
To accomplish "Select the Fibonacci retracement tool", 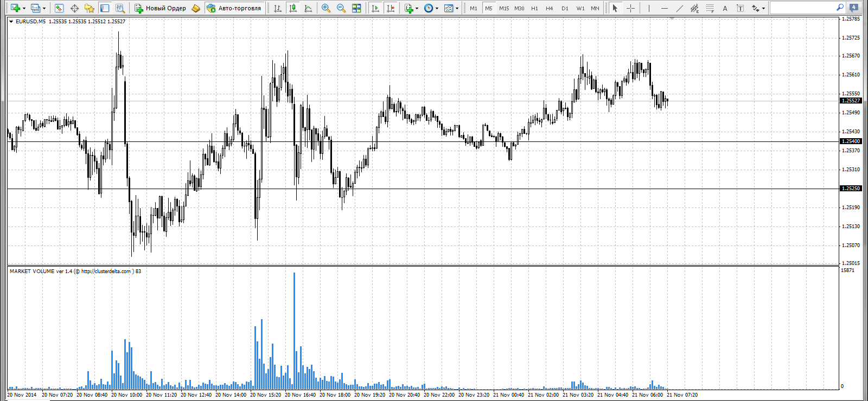I will (x=710, y=8).
